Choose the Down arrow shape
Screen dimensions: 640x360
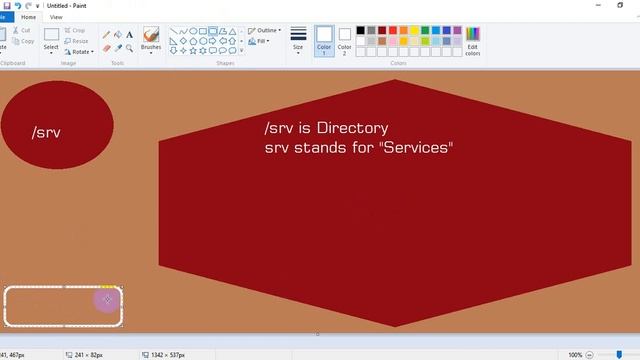coord(173,51)
